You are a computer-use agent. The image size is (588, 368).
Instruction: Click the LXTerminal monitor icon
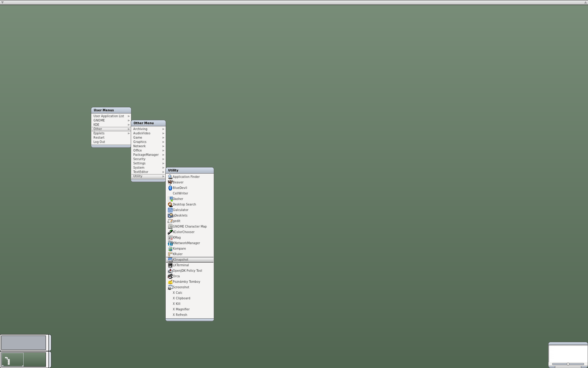(170, 265)
